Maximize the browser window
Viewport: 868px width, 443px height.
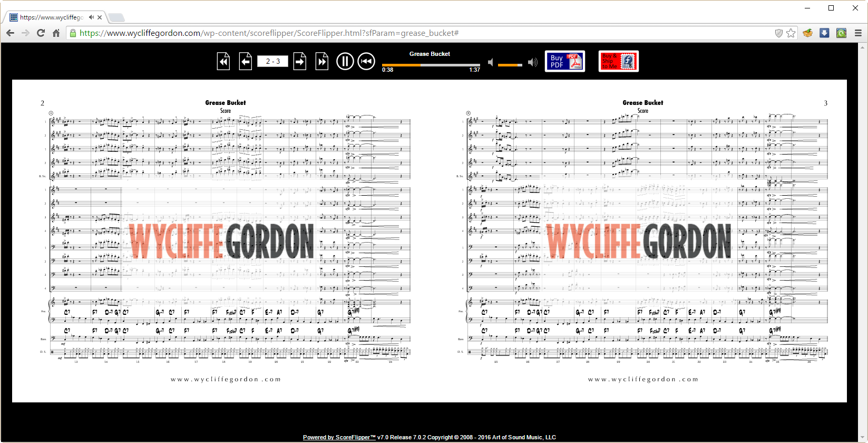831,8
